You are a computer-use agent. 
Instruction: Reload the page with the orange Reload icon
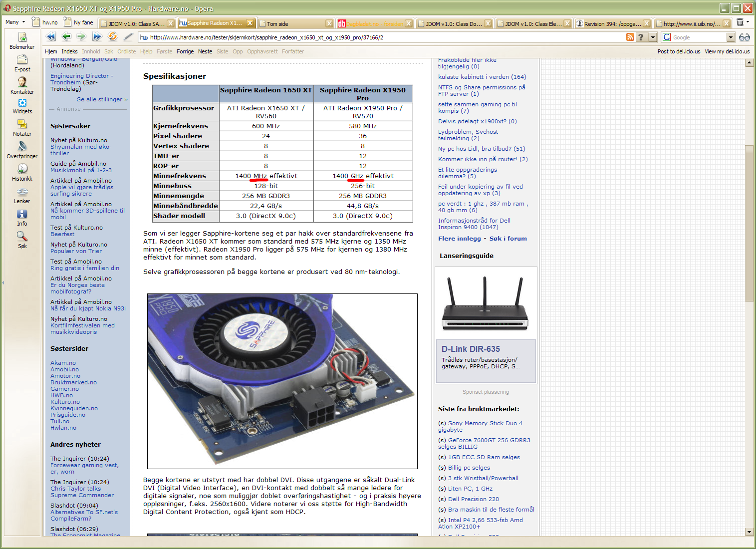point(113,36)
